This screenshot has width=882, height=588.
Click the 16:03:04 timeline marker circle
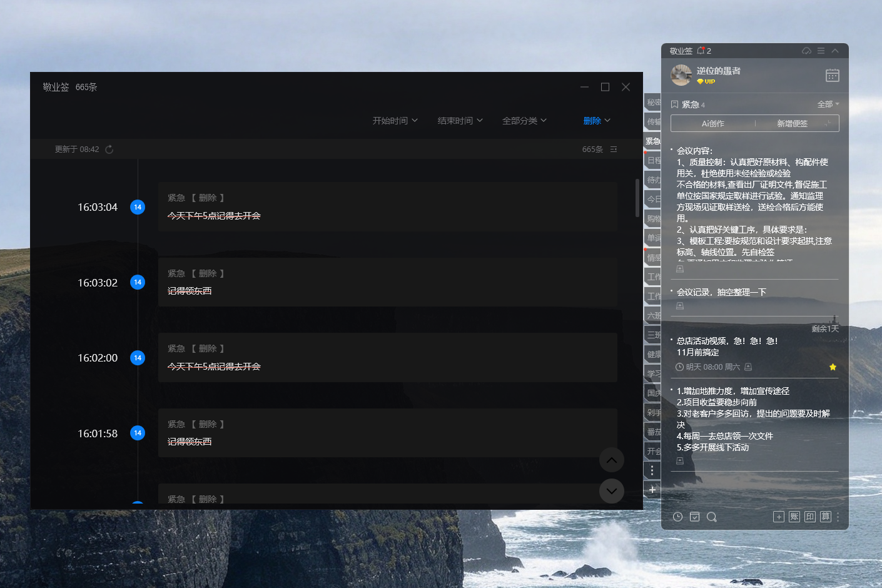click(x=138, y=207)
